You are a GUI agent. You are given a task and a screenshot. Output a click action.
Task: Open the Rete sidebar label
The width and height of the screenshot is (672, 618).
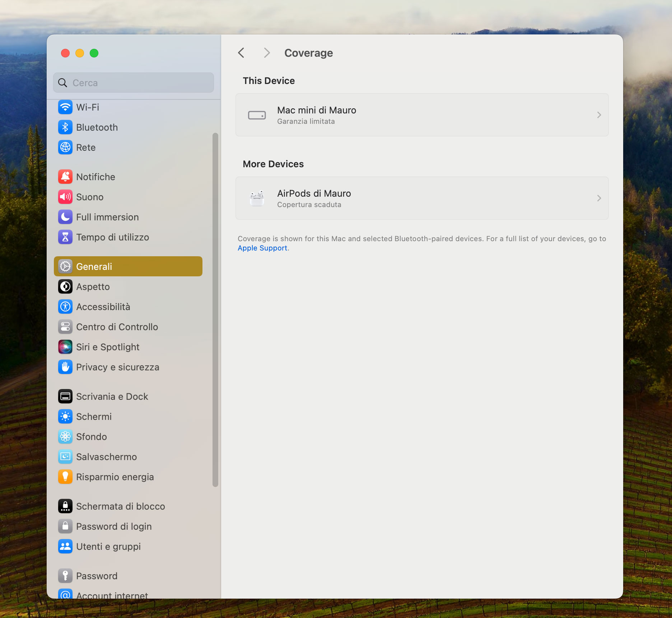pos(86,147)
